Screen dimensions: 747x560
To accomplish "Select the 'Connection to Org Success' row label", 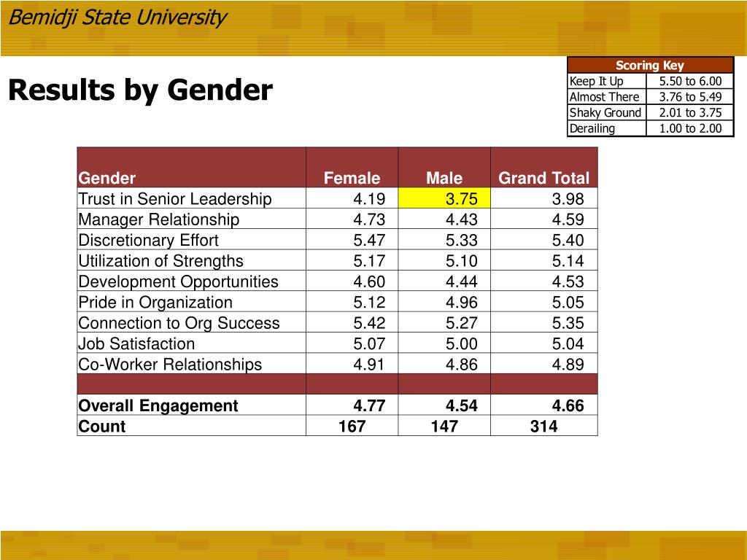I will coord(179,323).
